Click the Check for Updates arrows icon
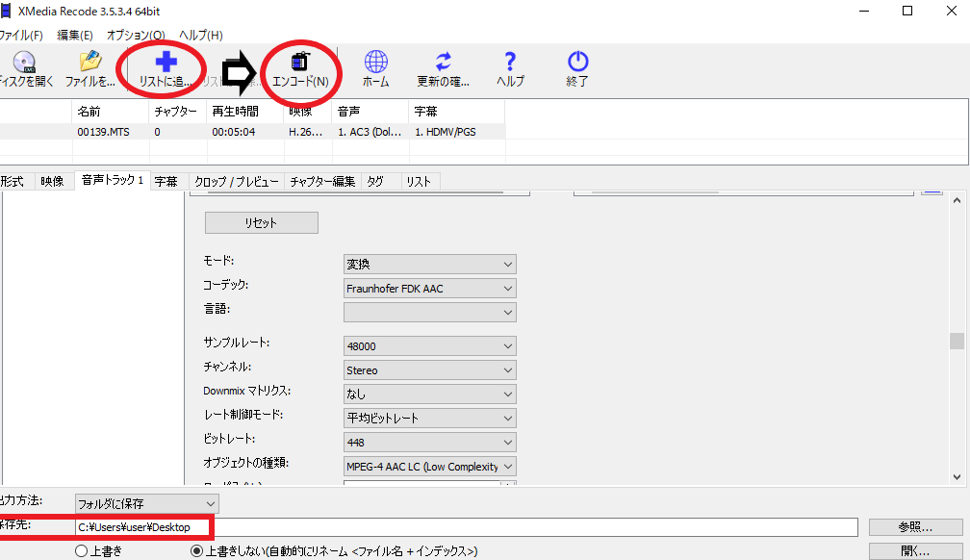Screen dimensions: 970x560 443,63
